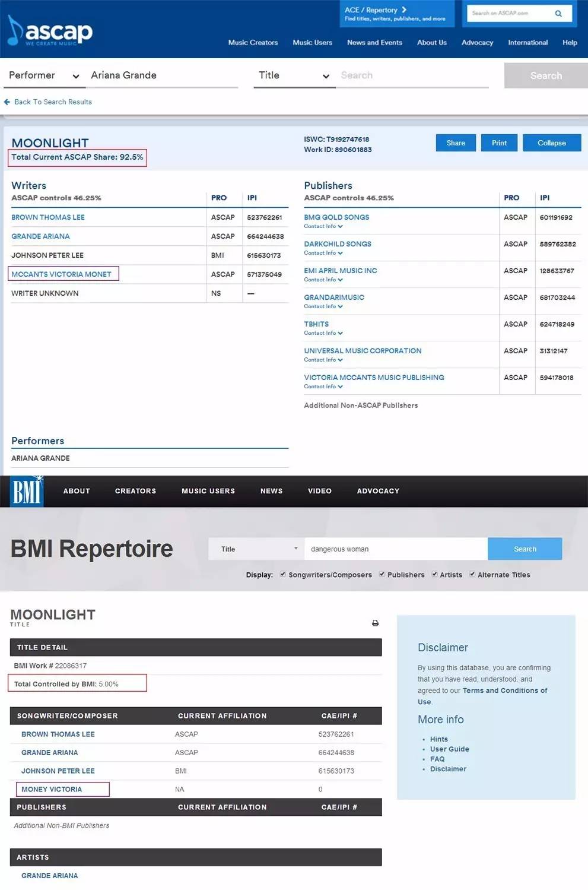
Task: Open MCCANTS VICTORIA MONET writer link
Action: (x=61, y=274)
